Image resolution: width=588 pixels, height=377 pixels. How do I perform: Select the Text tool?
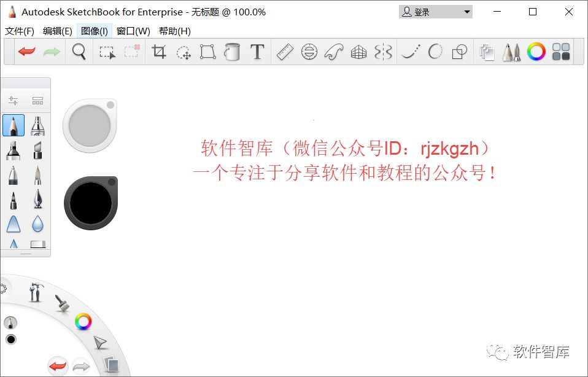coord(257,52)
